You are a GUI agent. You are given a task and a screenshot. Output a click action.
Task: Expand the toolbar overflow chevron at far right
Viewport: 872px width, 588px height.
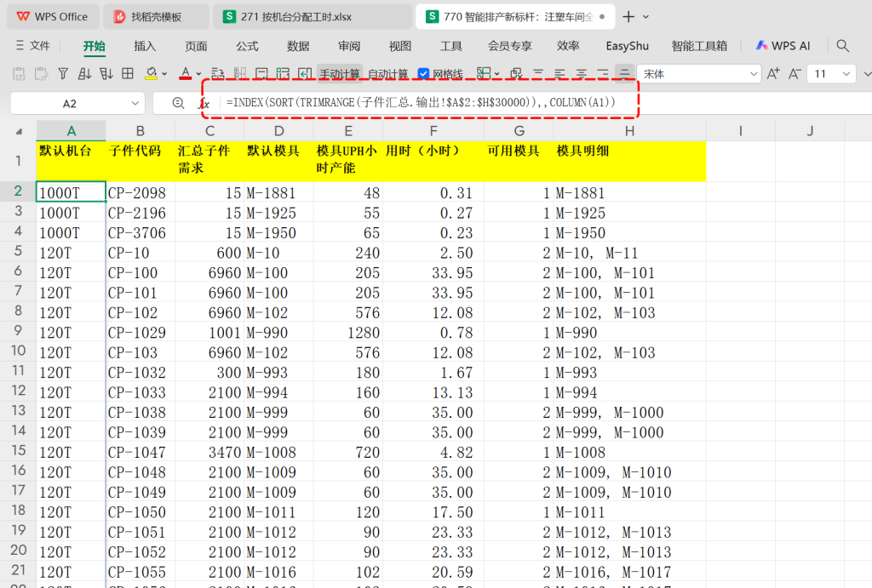(x=867, y=74)
